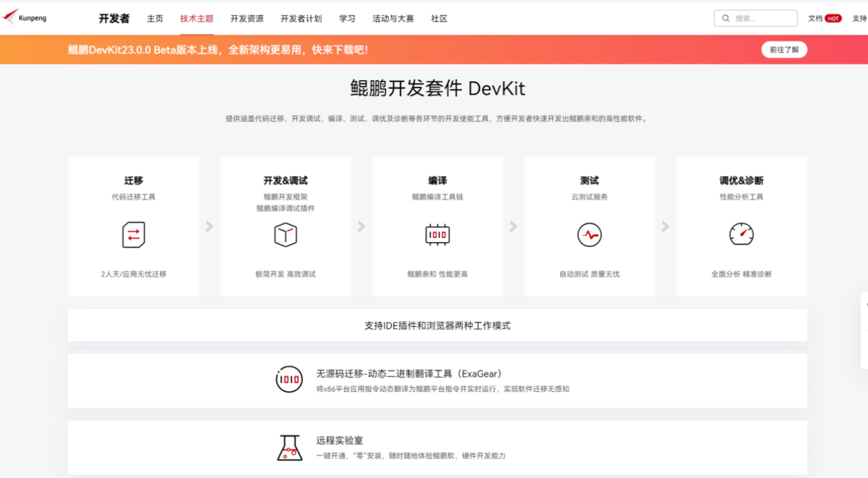The image size is (868, 478).
Task: Open the 活动与大赛 menu
Action: (x=393, y=18)
